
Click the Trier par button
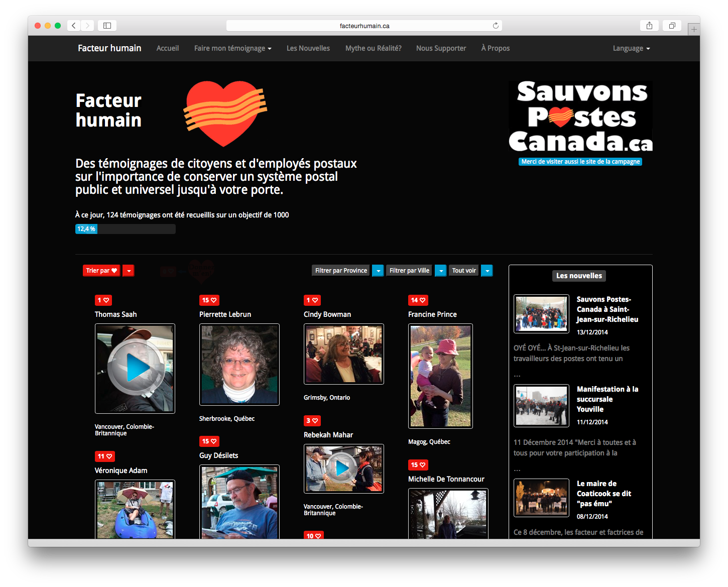101,271
